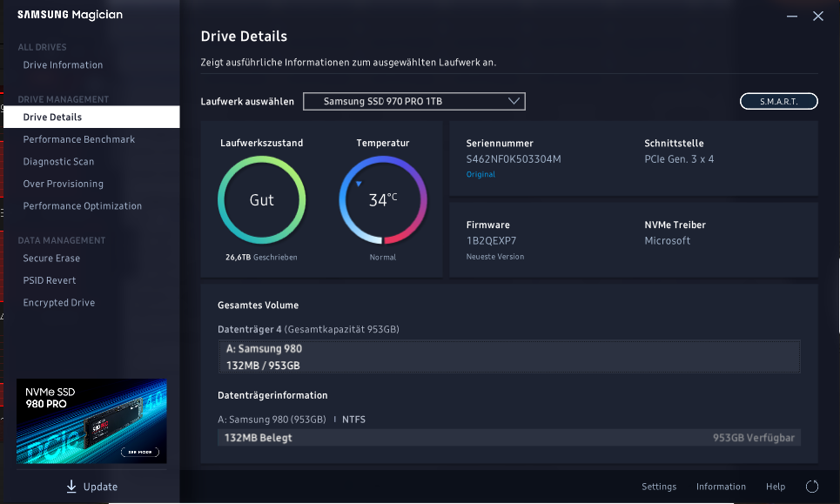
Task: Click the 'Temperatur' label
Action: click(x=382, y=143)
